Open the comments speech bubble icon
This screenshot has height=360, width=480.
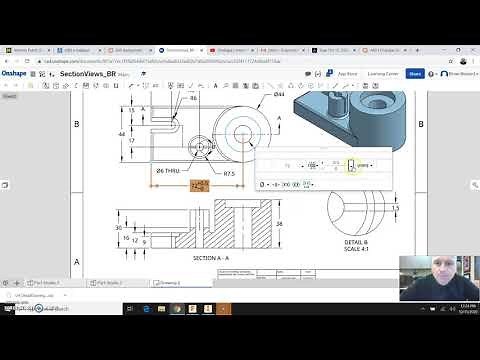pyautogui.click(x=308, y=74)
